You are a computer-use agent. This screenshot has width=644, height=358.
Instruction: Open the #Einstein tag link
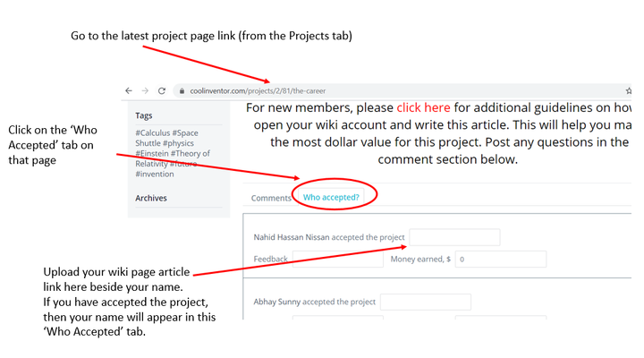pos(152,153)
